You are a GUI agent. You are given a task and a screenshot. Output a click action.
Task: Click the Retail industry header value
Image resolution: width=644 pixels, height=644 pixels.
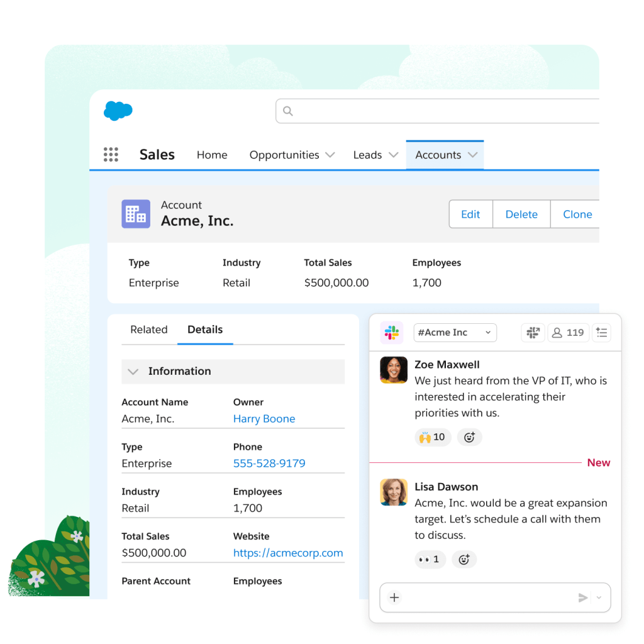[236, 282]
